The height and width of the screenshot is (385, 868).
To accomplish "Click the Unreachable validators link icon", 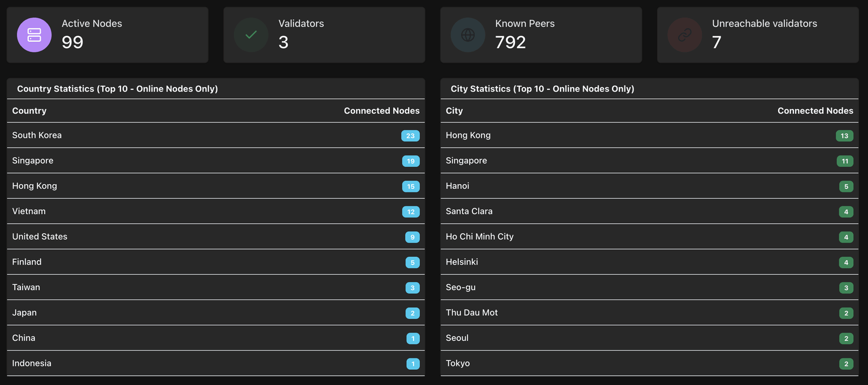I will 685,35.
